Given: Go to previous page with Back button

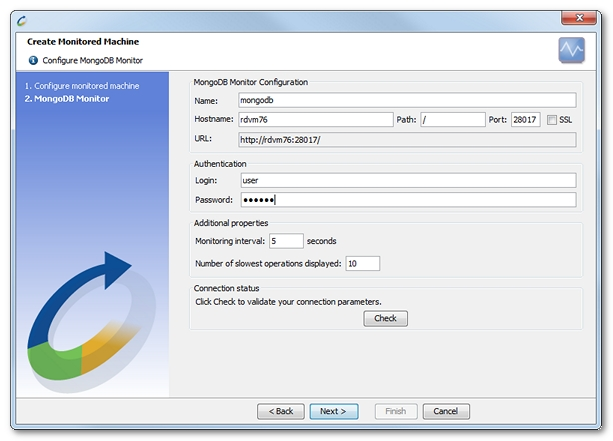Looking at the screenshot, I should [281, 411].
